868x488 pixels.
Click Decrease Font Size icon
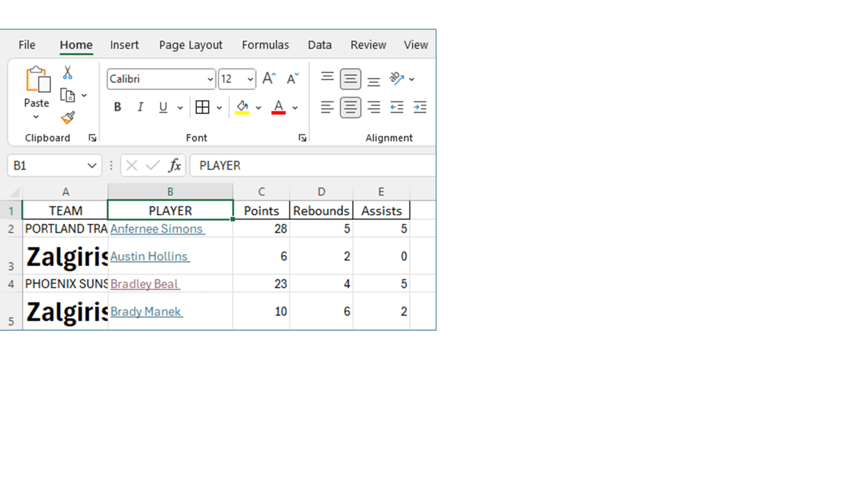tap(293, 79)
